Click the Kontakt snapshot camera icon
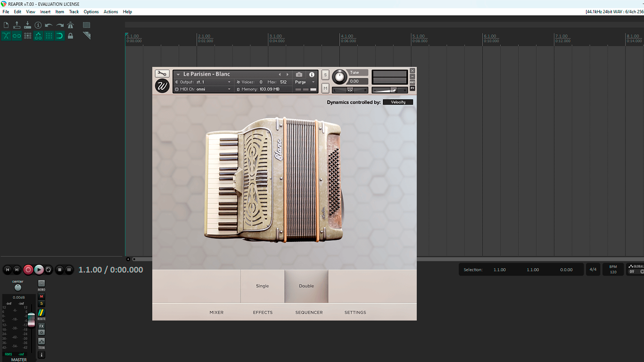This screenshot has width=644, height=362. pos(299,74)
